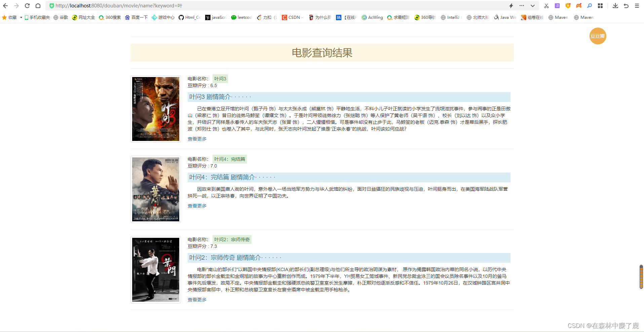Screen dimensions: 644x332
Task: Open the 百度一下 bookmark
Action: click(136, 17)
